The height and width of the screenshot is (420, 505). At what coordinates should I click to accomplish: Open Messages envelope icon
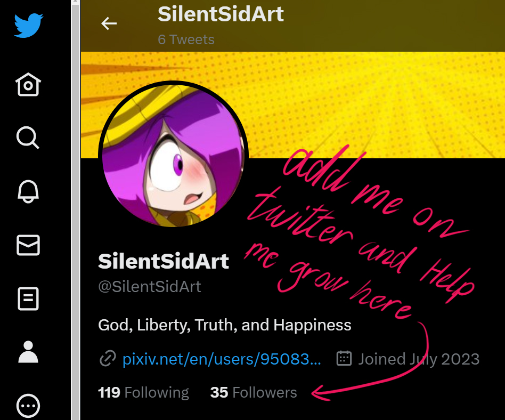click(x=28, y=245)
